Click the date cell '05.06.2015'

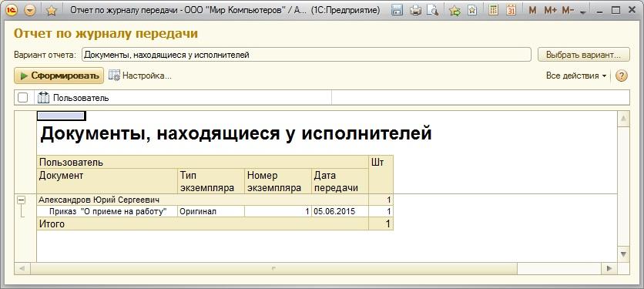(340, 212)
